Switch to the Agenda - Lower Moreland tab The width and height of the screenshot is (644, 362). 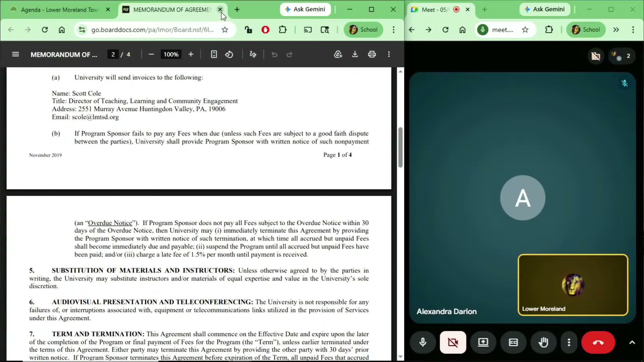point(59,10)
